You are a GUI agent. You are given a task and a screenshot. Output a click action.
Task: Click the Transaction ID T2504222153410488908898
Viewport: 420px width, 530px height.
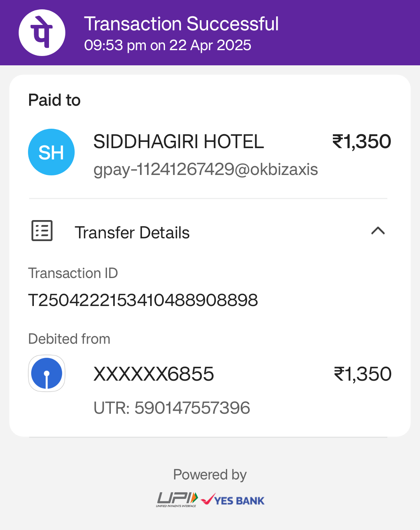143,300
